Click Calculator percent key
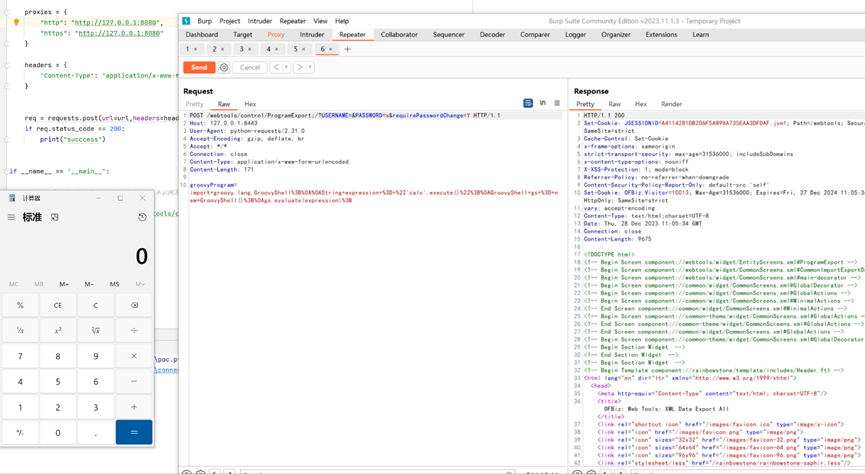Image resolution: width=865 pixels, height=474 pixels. [x=20, y=305]
